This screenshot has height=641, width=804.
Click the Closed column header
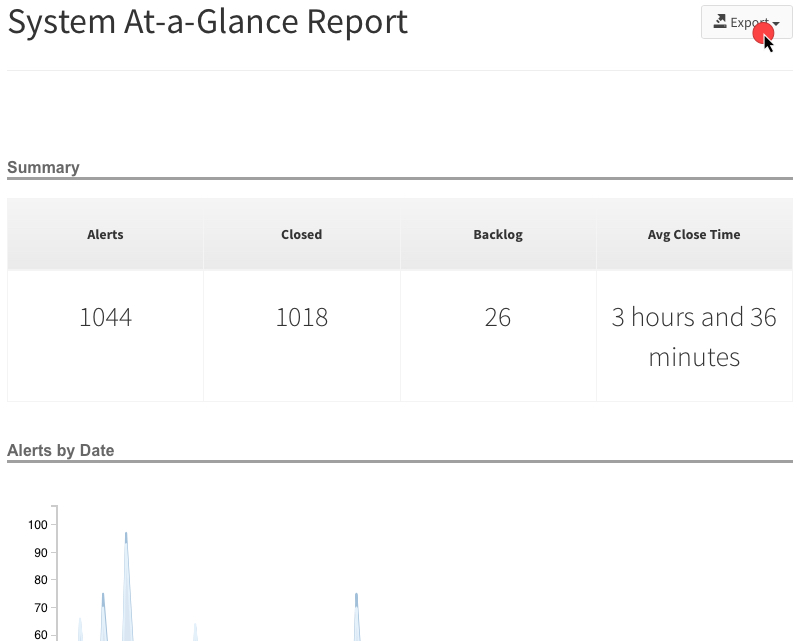(302, 234)
